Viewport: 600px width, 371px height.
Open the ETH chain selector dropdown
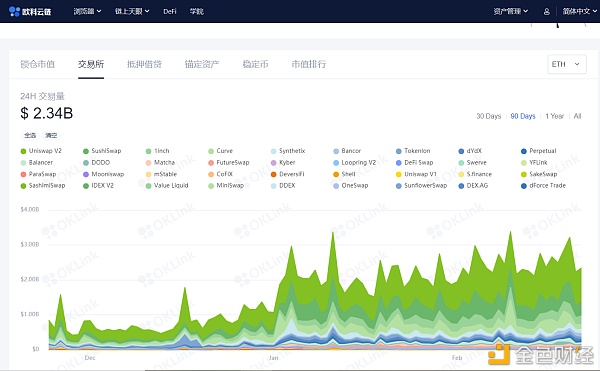(x=567, y=64)
